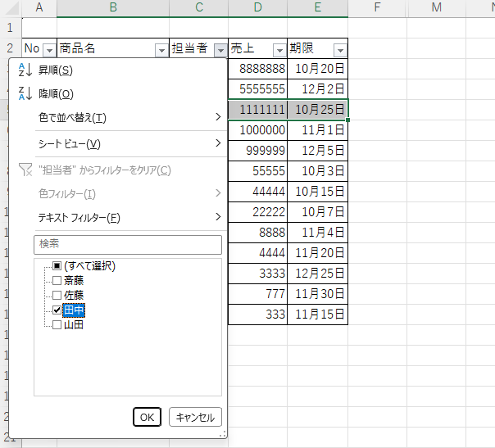The image size is (495, 448).
Task: Click the 検索 search field
Action: (128, 245)
